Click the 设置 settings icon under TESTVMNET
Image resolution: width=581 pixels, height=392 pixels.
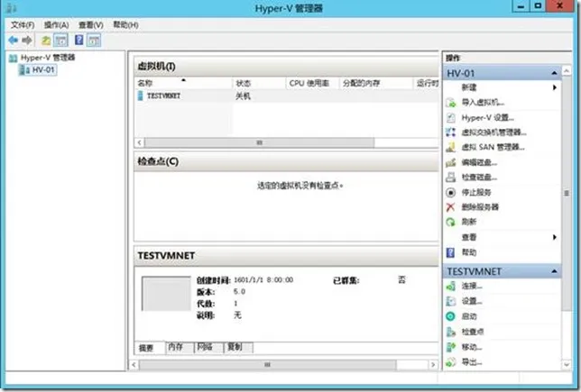[450, 301]
